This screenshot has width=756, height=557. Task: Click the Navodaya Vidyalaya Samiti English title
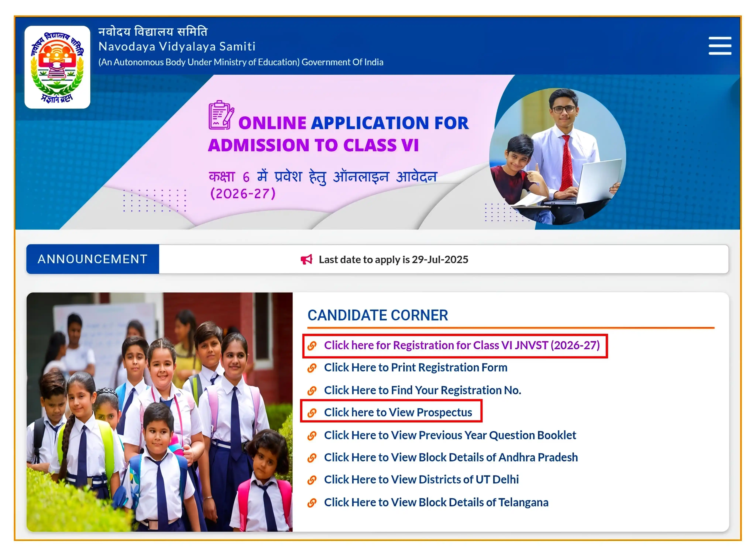177,47
